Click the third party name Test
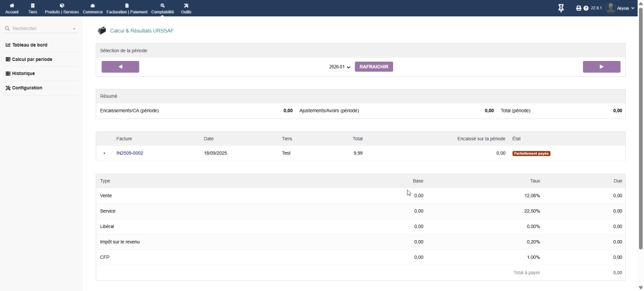 (286, 153)
